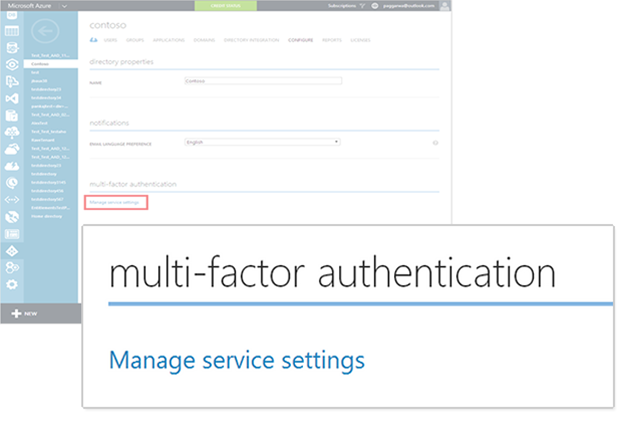Viewport: 623px width, 426px height.
Task: Open the cloud with lightning bolt sidebar icon
Action: (12, 166)
